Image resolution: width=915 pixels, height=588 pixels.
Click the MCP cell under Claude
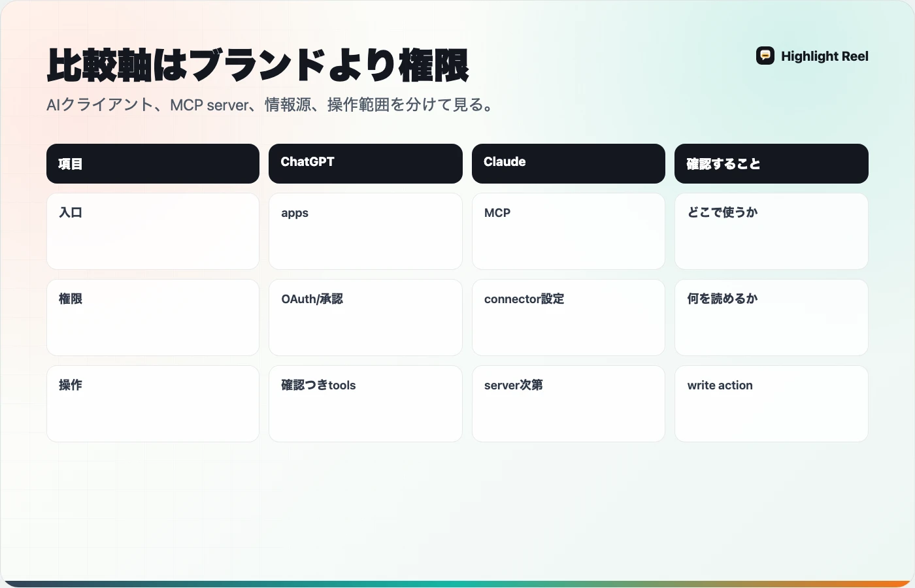click(569, 231)
